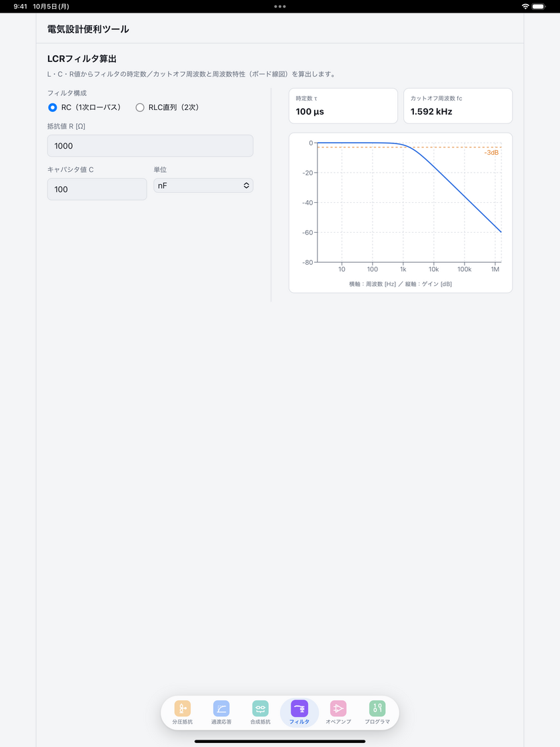Image resolution: width=560 pixels, height=747 pixels.
Task: Click the 電気設計便利ツール app title
Action: (x=88, y=29)
